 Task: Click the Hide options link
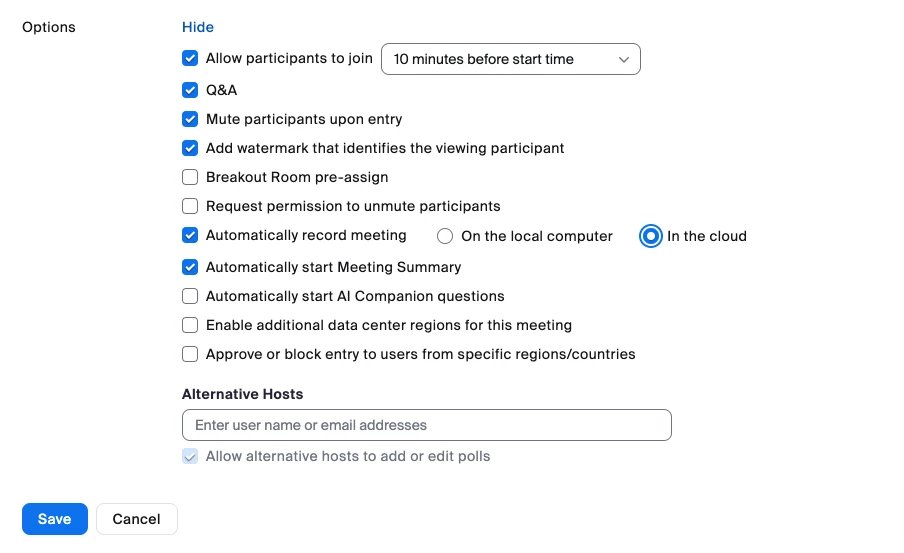198,27
